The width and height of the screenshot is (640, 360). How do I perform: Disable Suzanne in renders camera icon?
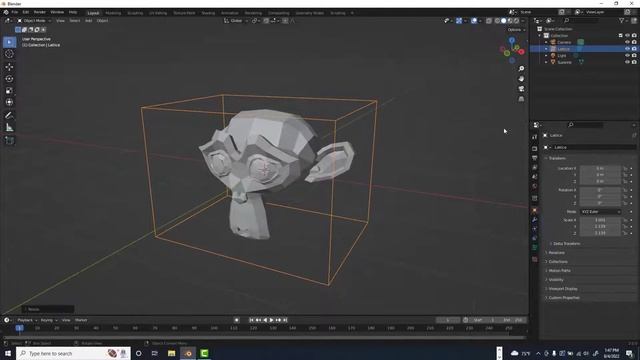pos(634,62)
